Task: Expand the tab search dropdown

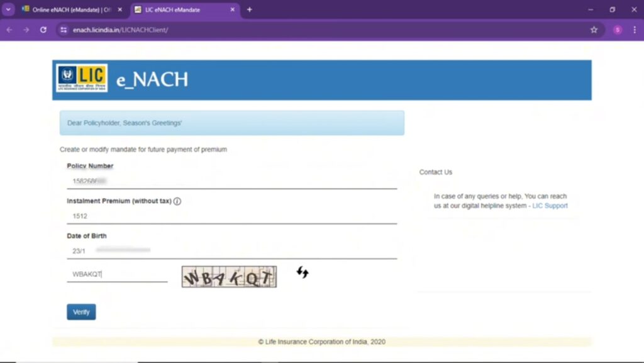Action: 8,9
